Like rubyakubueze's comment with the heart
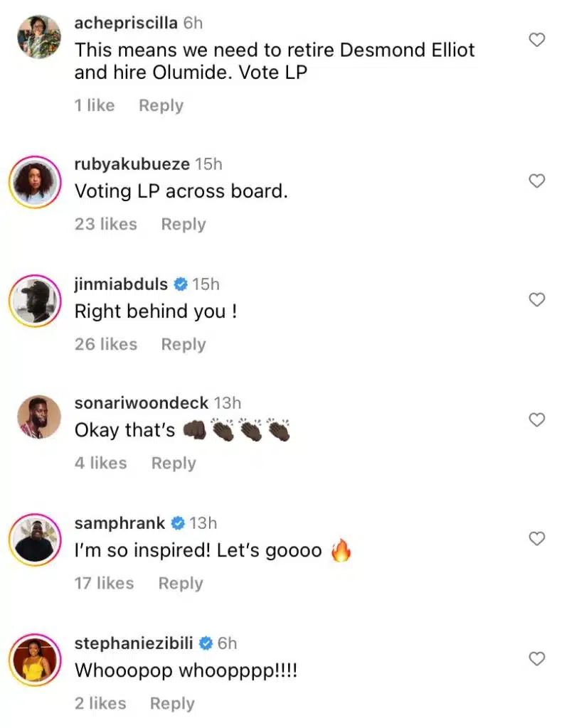Image resolution: width=579 pixels, height=728 pixels. pos(537,181)
